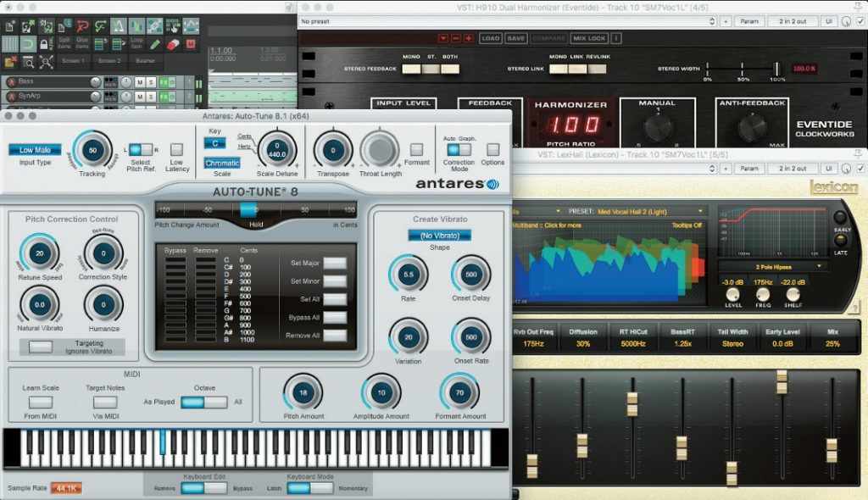The height and width of the screenshot is (500, 868).
Task: Open LexHall preset selector stepper
Action: click(x=712, y=168)
